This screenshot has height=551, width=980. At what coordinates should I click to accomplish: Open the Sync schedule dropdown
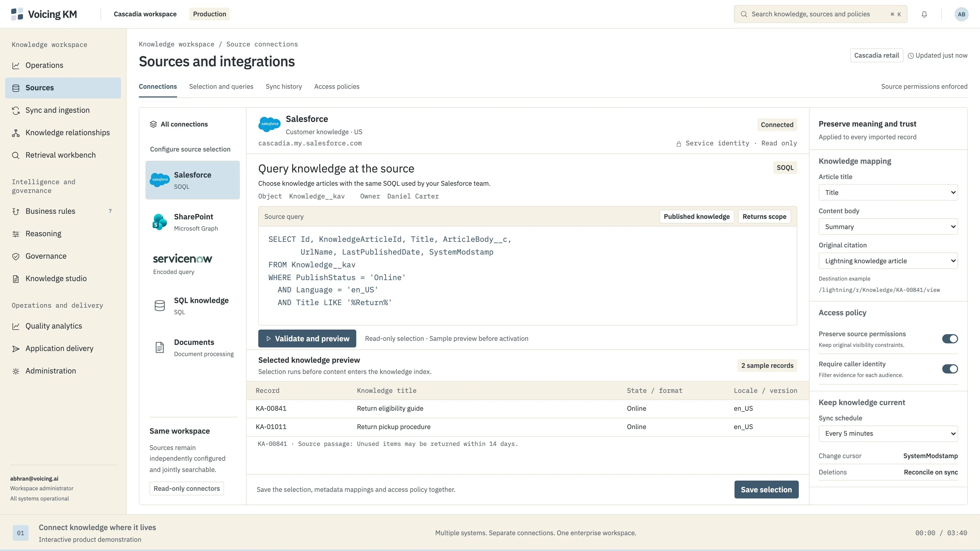pos(888,433)
